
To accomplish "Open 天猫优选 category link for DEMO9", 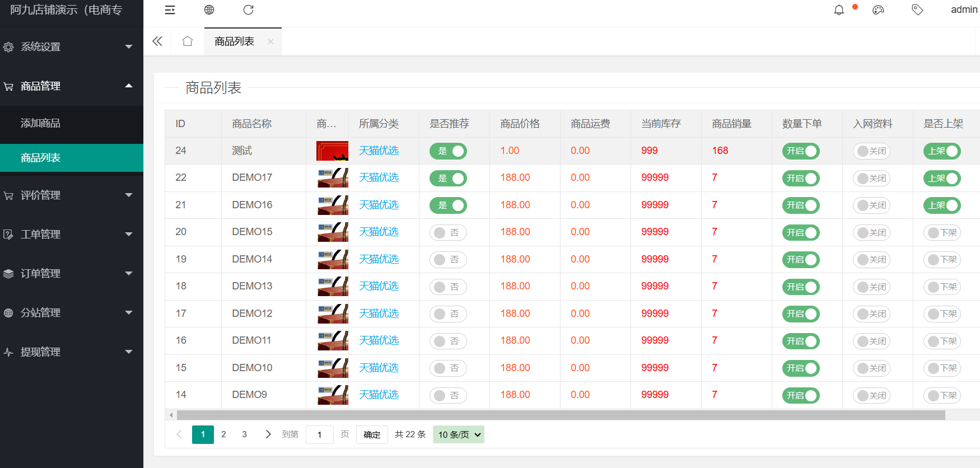I will 379,395.
